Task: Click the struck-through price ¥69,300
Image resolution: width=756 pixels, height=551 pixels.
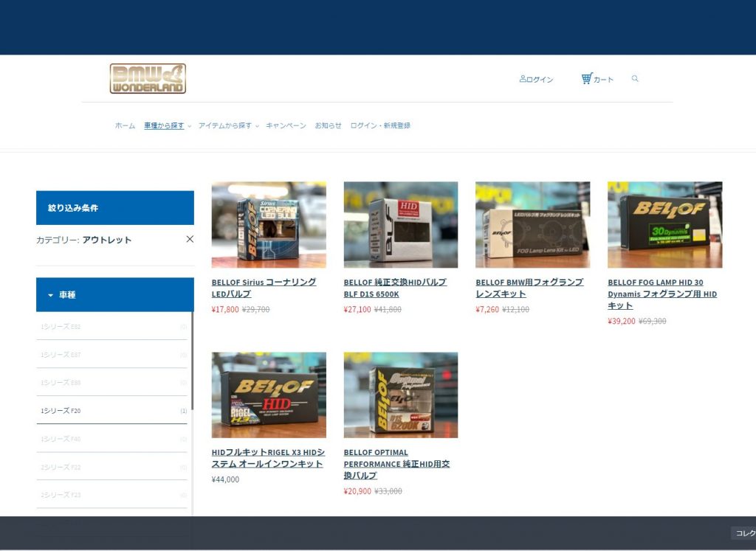Action: (653, 321)
